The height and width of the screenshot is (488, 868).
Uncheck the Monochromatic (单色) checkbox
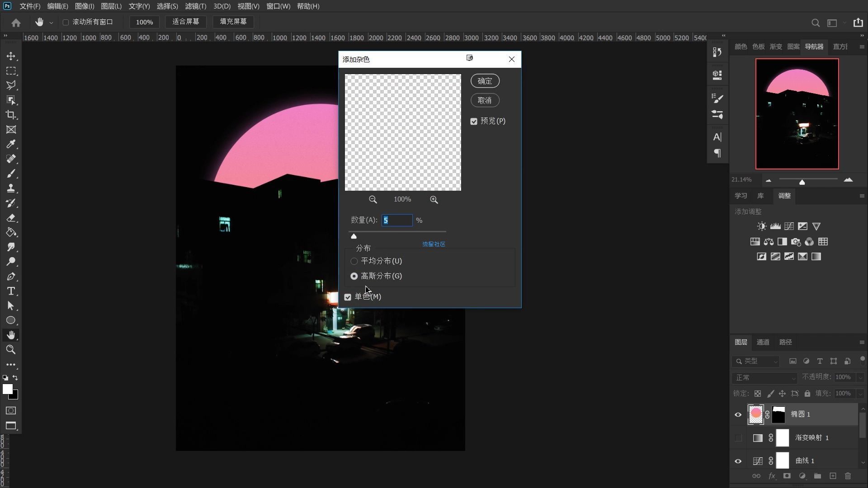coord(348,297)
